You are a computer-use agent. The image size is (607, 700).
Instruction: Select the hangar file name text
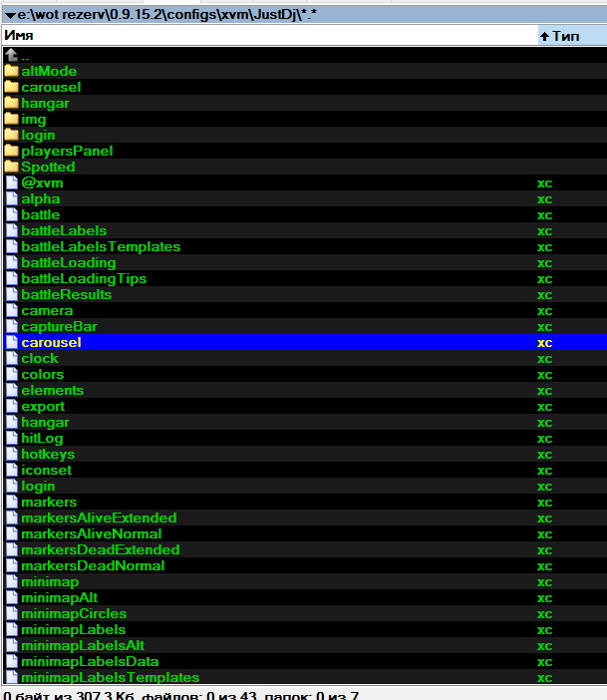point(45,423)
